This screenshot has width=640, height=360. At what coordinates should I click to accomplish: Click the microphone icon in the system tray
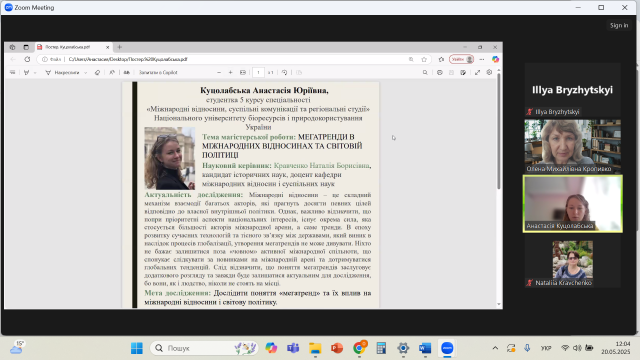527,348
